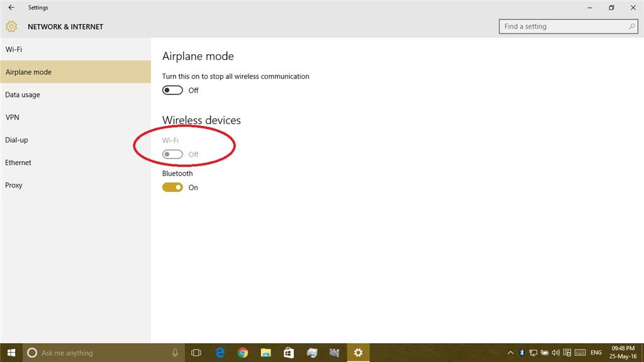Open the network tray icon

[x=533, y=353]
